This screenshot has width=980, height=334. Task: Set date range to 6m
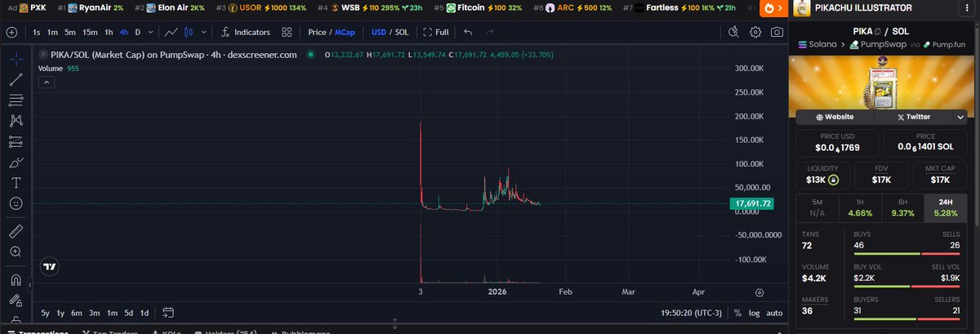click(76, 313)
